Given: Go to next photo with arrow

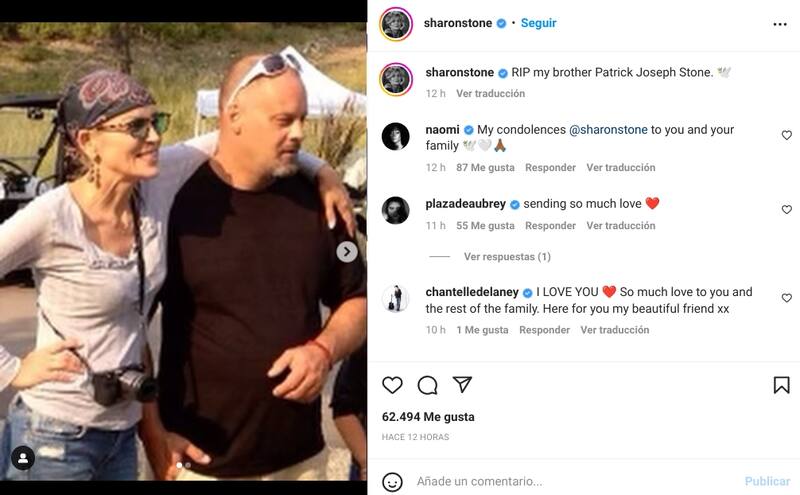Looking at the screenshot, I should point(347,252).
